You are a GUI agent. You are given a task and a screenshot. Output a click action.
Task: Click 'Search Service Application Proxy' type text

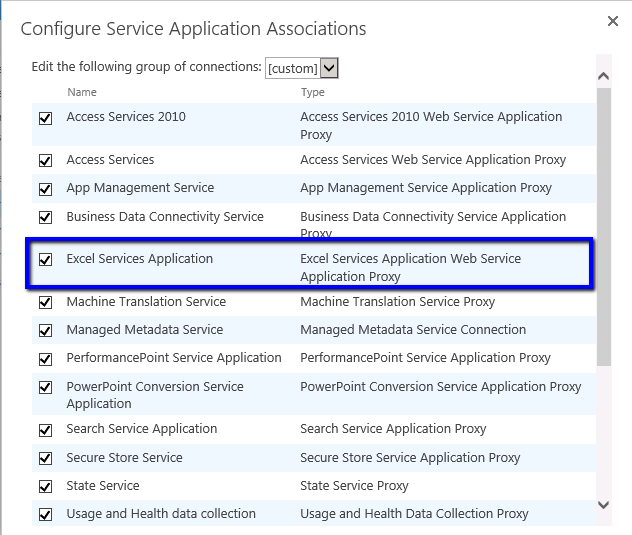click(x=393, y=429)
